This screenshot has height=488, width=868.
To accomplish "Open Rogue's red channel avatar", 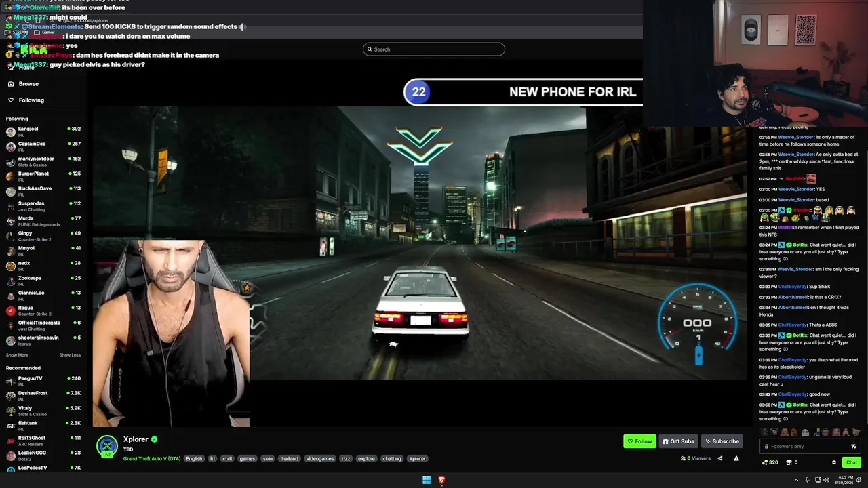I will tap(11, 310).
